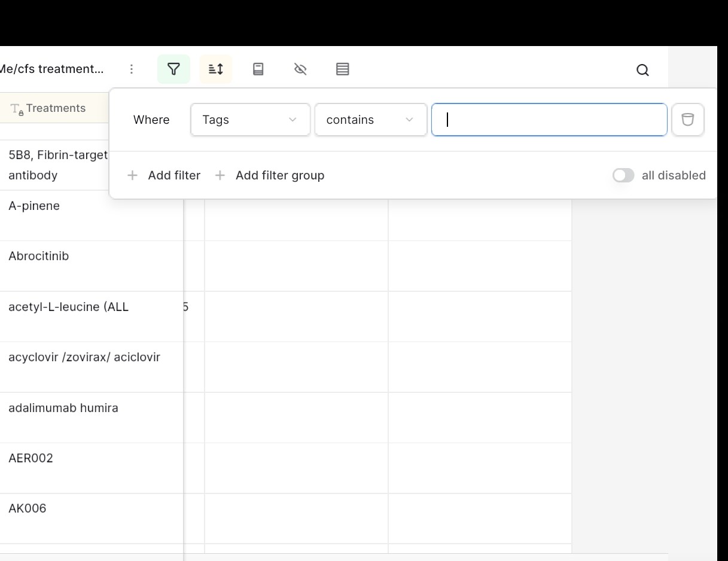
Task: Click the adalimumab humira cell
Action: pos(63,408)
